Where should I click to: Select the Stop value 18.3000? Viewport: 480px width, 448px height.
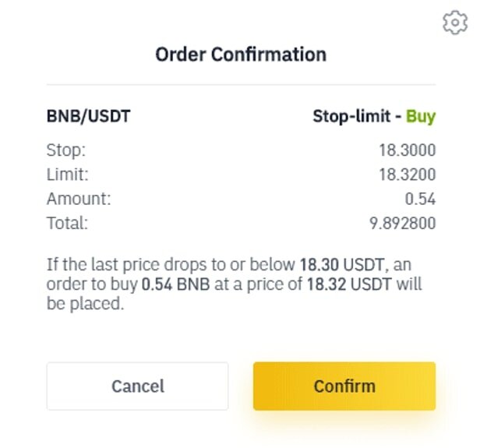pyautogui.click(x=408, y=150)
